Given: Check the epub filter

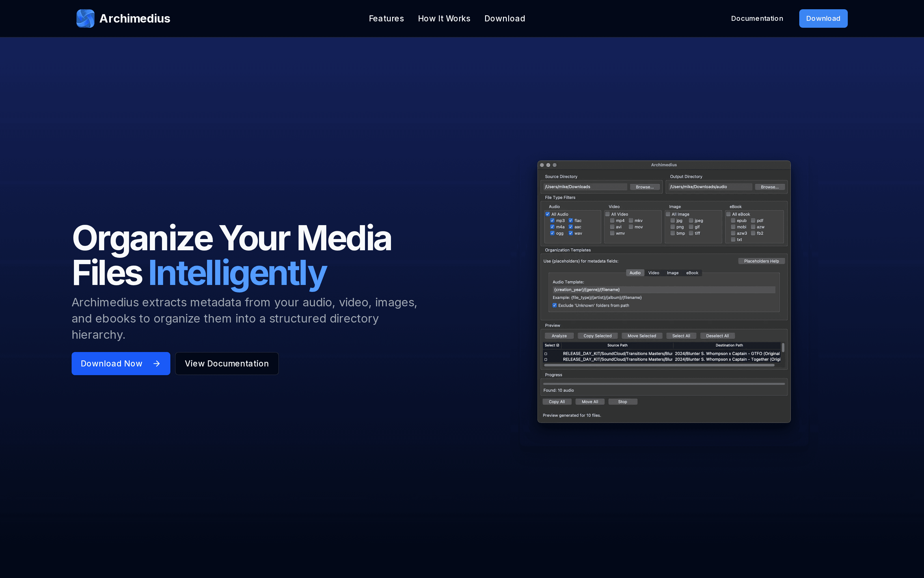Looking at the screenshot, I should [x=733, y=221].
